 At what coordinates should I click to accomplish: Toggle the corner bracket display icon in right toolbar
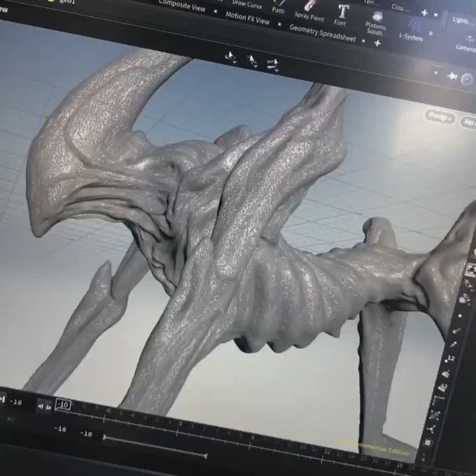pos(438,400)
